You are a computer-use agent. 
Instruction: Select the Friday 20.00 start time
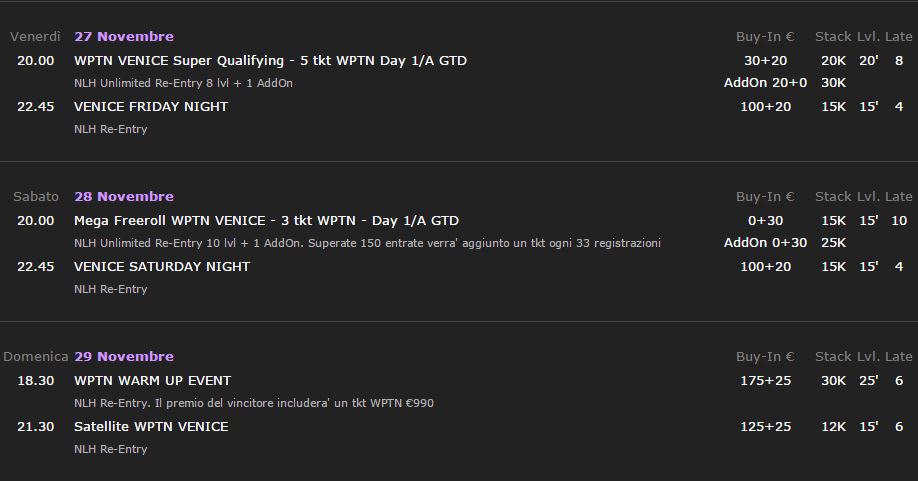point(35,60)
